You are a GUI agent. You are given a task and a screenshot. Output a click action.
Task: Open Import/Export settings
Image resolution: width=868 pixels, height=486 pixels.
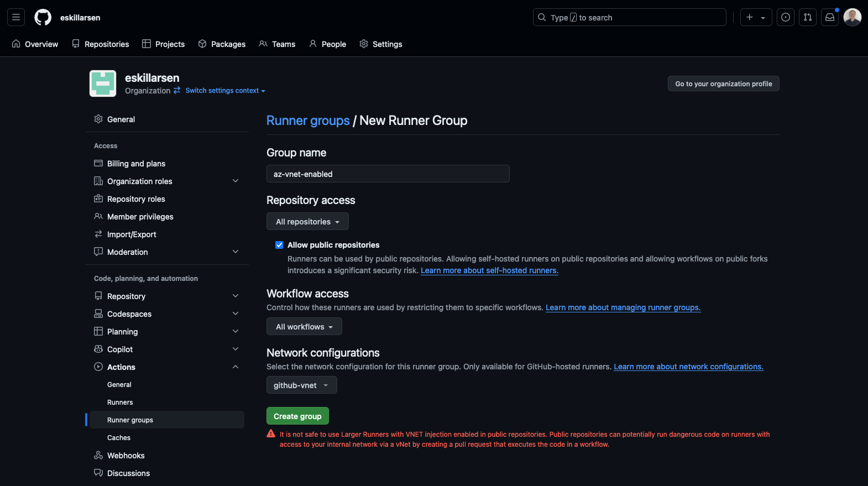[x=167, y=234]
